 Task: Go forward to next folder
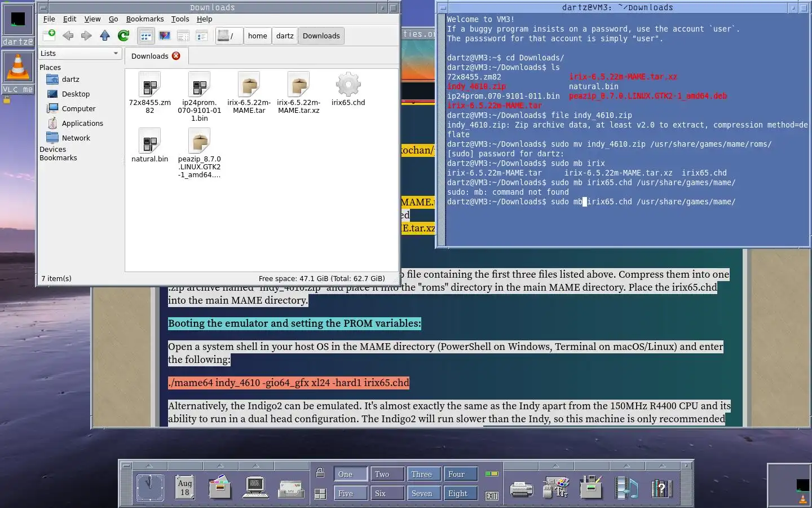pos(86,36)
